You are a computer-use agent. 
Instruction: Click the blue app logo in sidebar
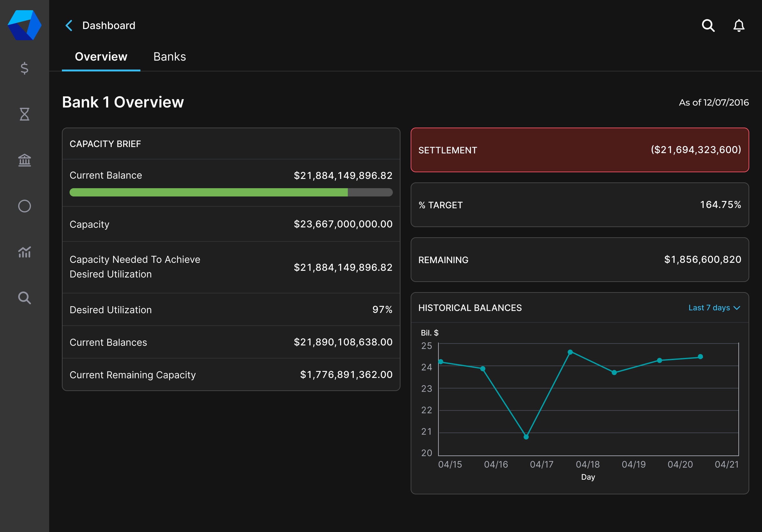click(x=25, y=25)
